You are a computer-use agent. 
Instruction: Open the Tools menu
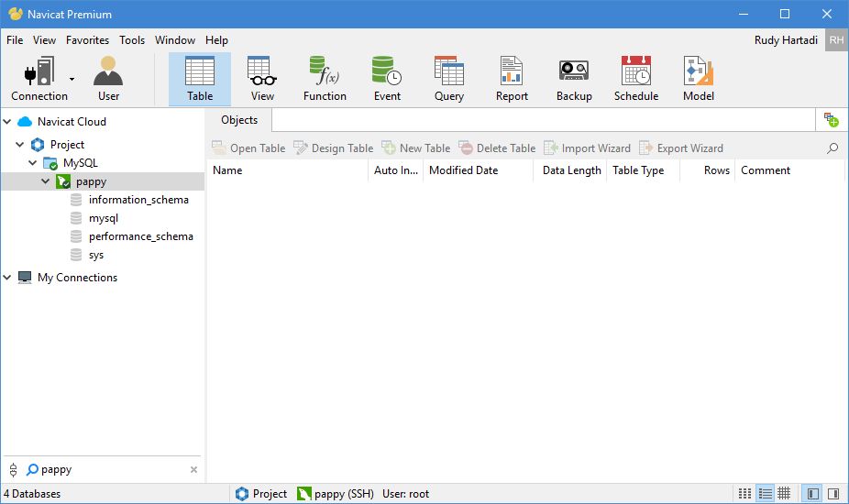pos(132,40)
